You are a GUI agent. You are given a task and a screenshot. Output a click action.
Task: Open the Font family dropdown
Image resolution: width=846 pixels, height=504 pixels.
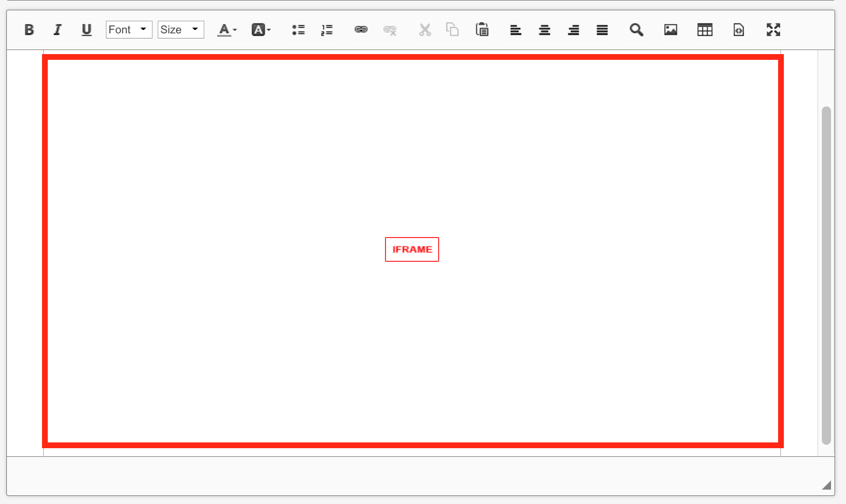click(128, 29)
